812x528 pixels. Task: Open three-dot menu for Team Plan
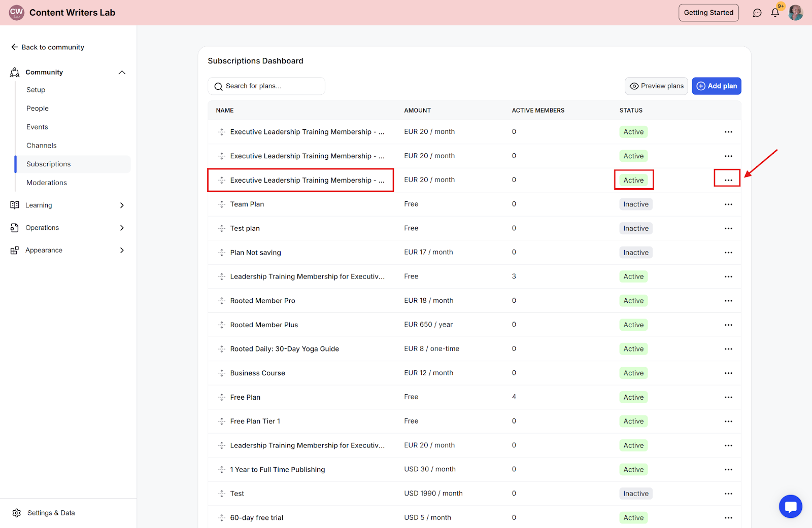(728, 204)
